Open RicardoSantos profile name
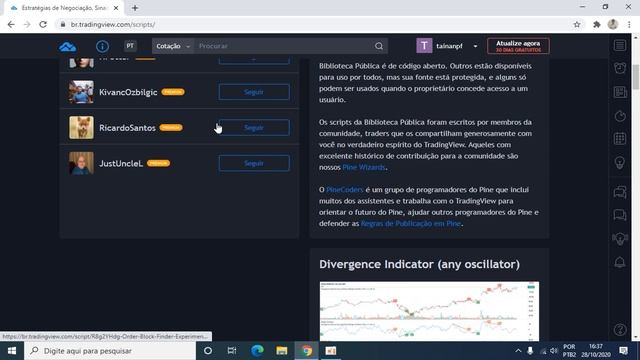Viewport: 640px width, 360px height. tap(127, 128)
